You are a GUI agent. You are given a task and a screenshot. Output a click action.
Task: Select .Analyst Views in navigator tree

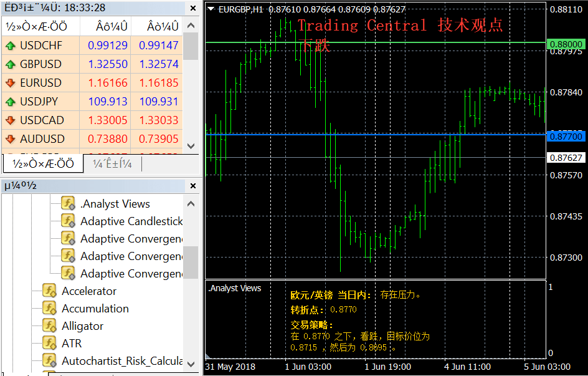point(115,204)
